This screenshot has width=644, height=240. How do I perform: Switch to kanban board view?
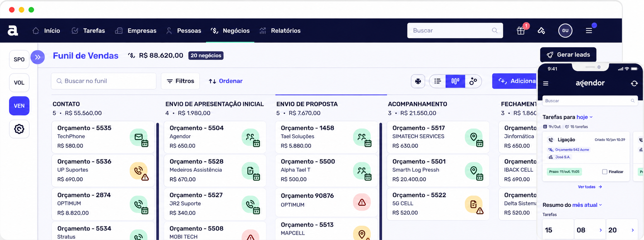[x=455, y=81]
